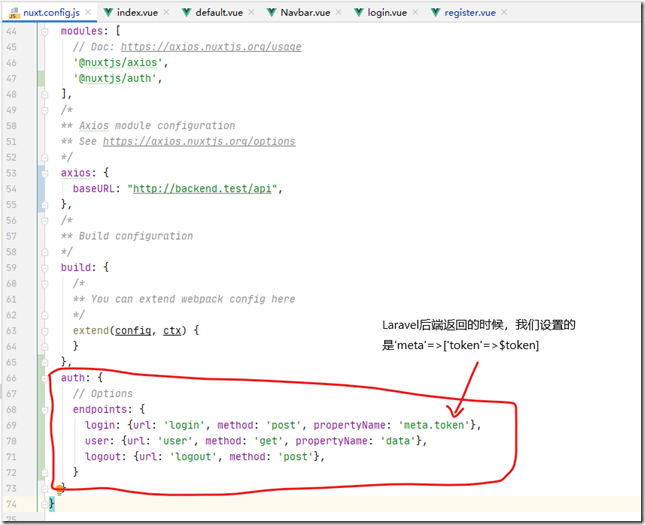
Task: Click the baseURL property name
Action: click(x=94, y=189)
